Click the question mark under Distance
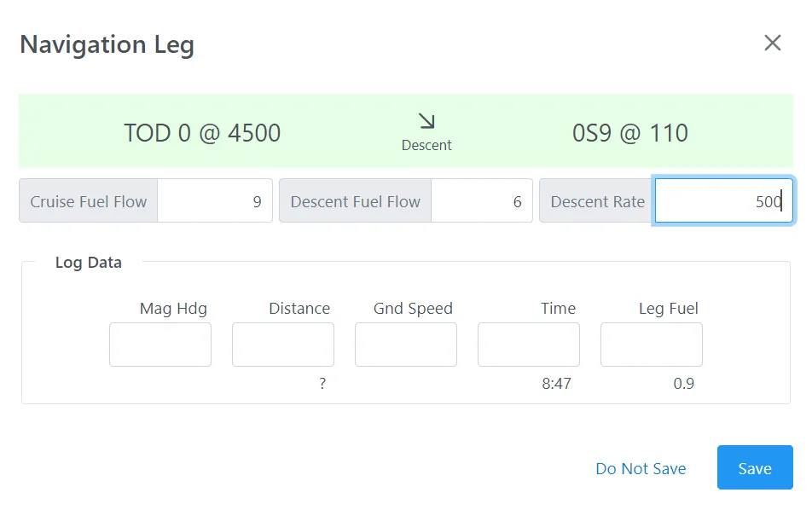The height and width of the screenshot is (510, 812). pyautogui.click(x=322, y=384)
